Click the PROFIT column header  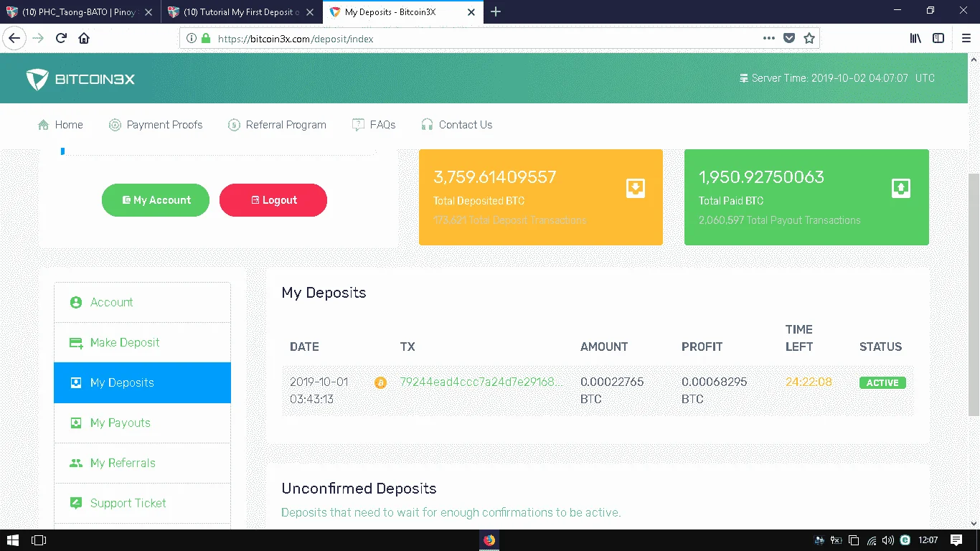pos(702,347)
